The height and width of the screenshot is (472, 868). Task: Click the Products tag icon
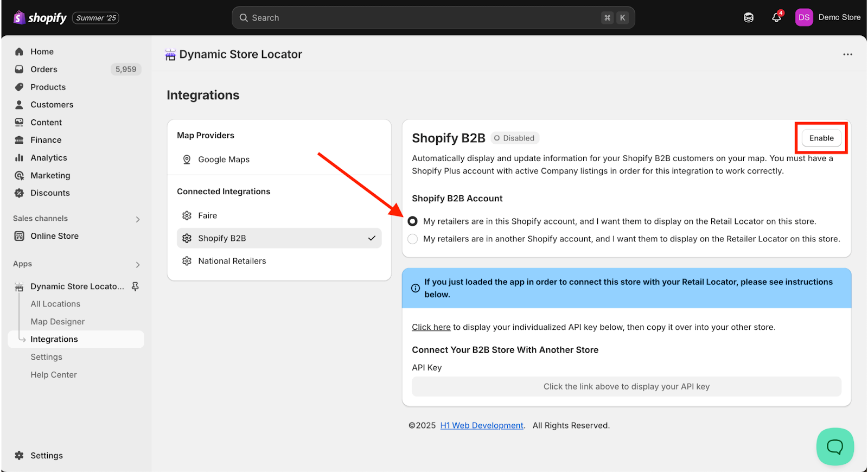click(20, 87)
